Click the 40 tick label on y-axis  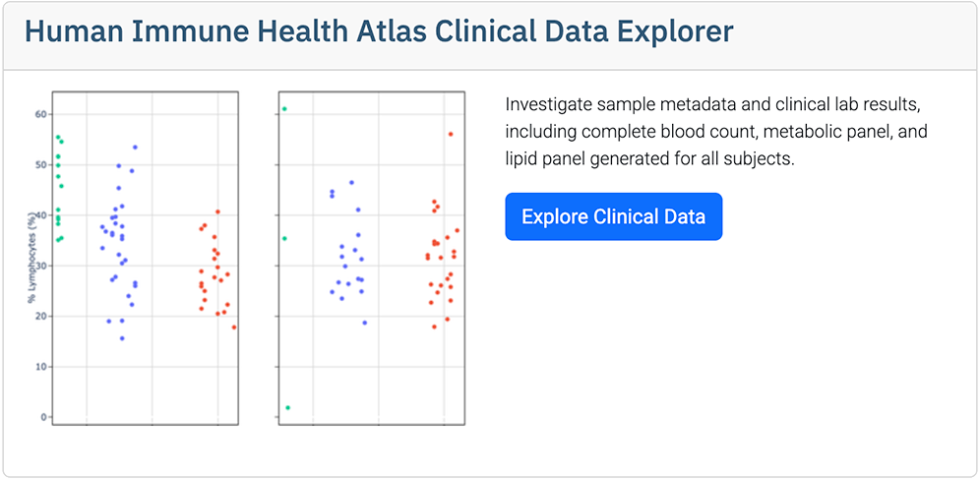click(x=40, y=215)
